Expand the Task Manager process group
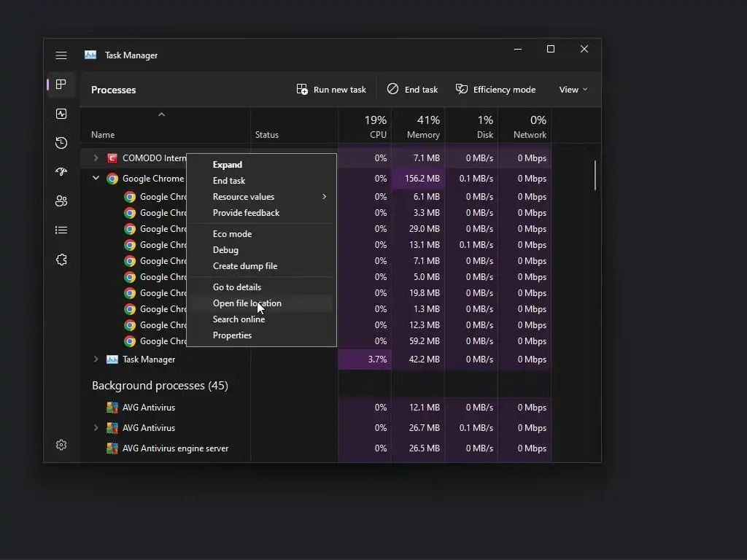This screenshot has width=747, height=560. (96, 359)
